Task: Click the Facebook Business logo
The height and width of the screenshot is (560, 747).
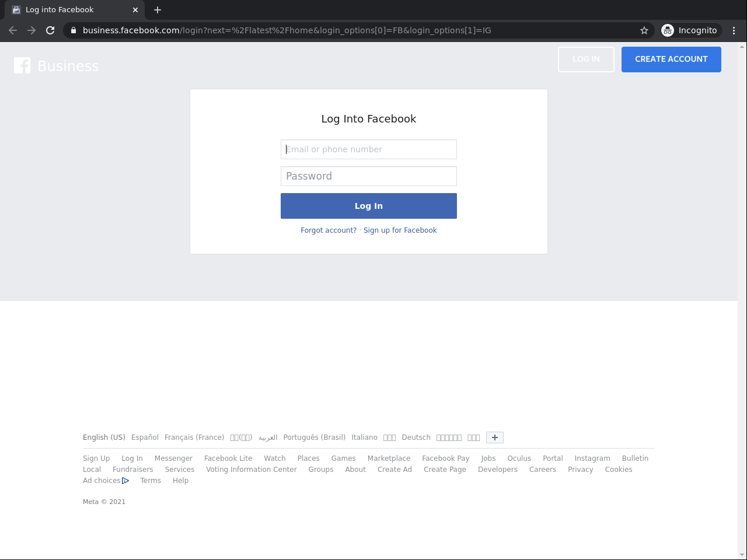Action: tap(57, 66)
